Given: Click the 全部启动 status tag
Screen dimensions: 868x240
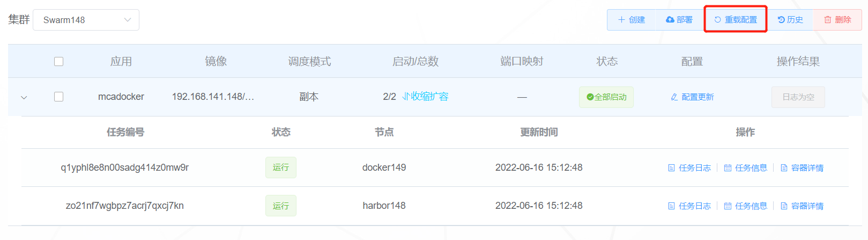Looking at the screenshot, I should pyautogui.click(x=606, y=97).
